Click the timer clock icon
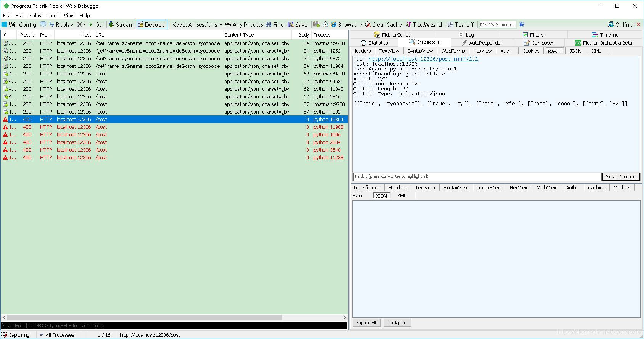Screen dimensions: 644x339 325,24
